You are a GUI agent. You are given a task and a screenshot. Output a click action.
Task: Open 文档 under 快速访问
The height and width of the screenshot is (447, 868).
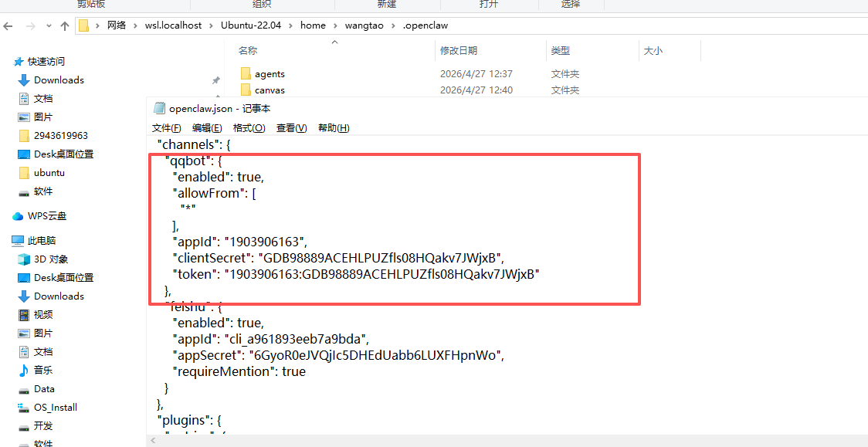click(x=43, y=99)
